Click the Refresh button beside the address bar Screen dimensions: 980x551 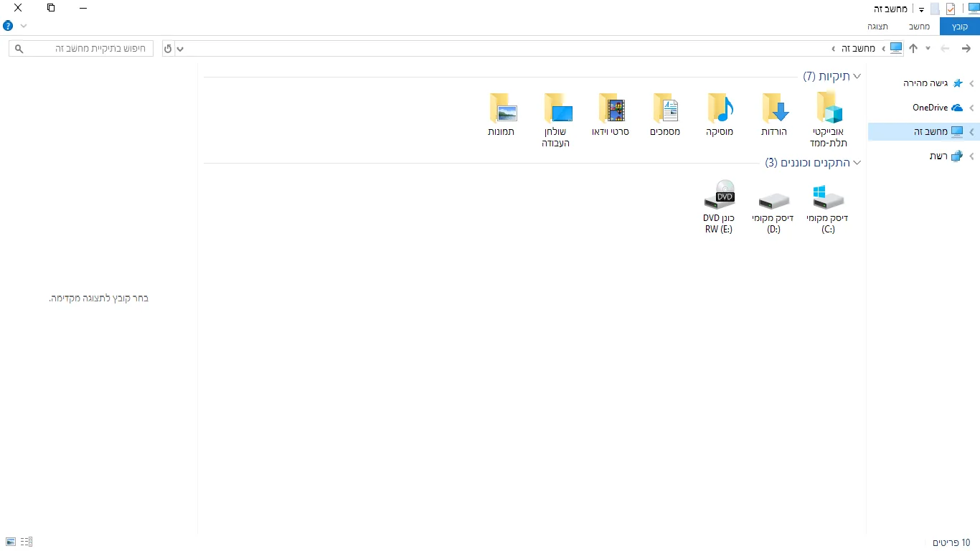[x=169, y=49]
